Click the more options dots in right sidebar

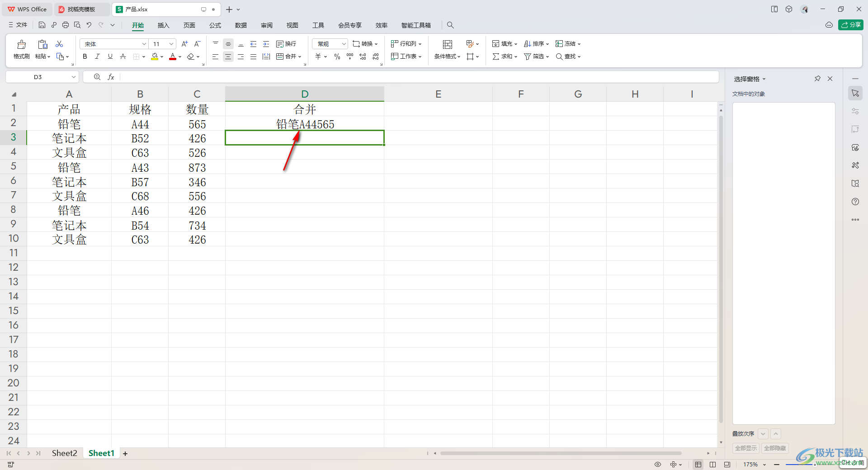[855, 220]
